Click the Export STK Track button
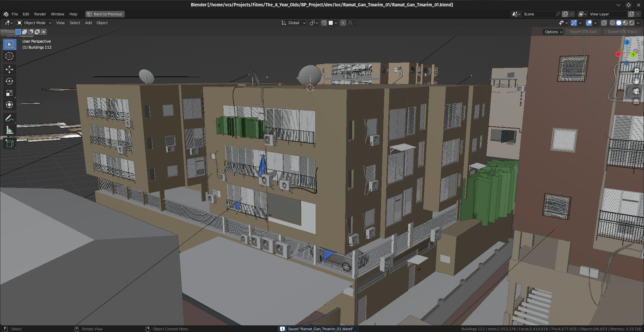The height and width of the screenshot is (332, 644). tap(622, 32)
